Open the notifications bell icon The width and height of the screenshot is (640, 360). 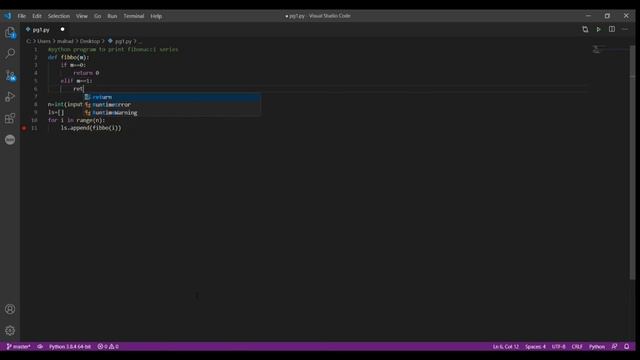coord(627,347)
